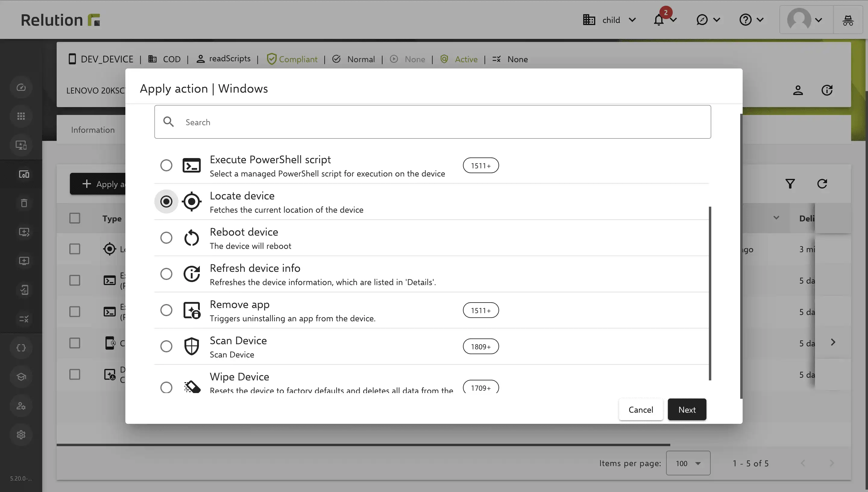This screenshot has width=868, height=492.
Task: Switch to the Information tab
Action: pos(93,130)
